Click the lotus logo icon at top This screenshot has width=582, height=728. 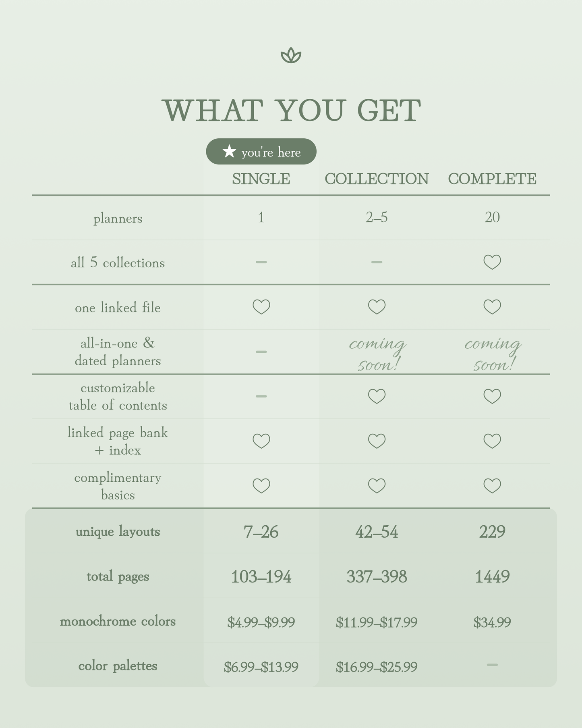point(291,56)
